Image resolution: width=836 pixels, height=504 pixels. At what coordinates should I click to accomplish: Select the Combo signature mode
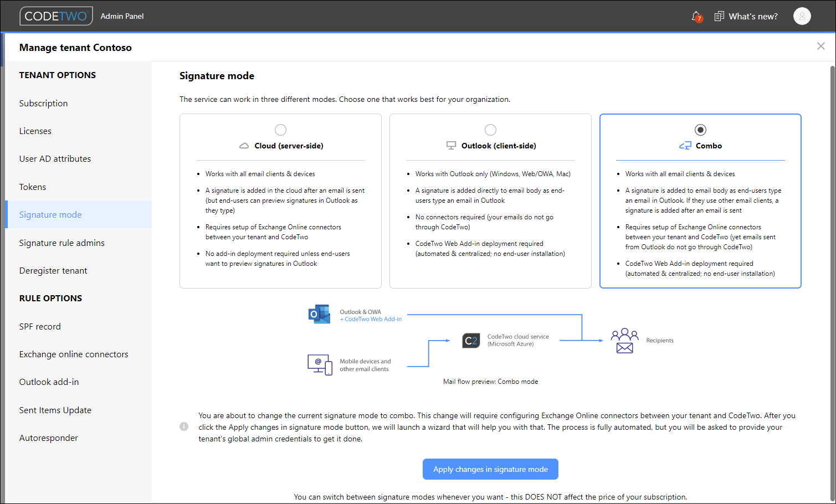(x=700, y=130)
